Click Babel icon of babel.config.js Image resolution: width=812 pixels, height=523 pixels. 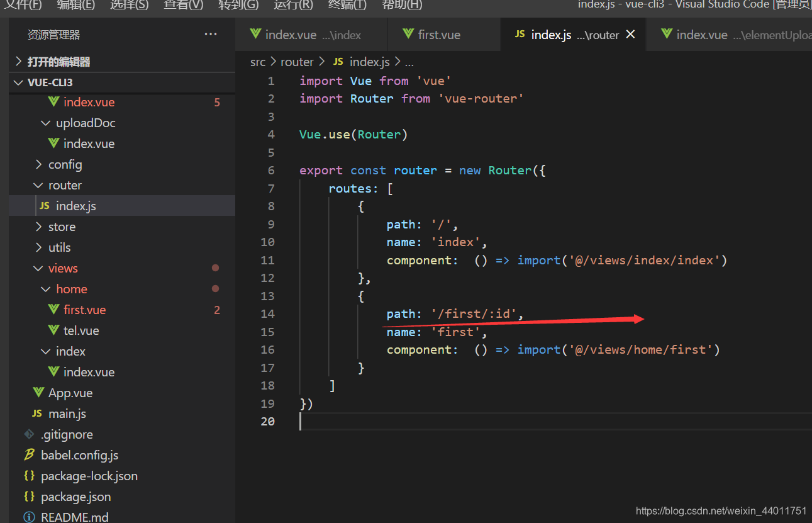pos(29,455)
